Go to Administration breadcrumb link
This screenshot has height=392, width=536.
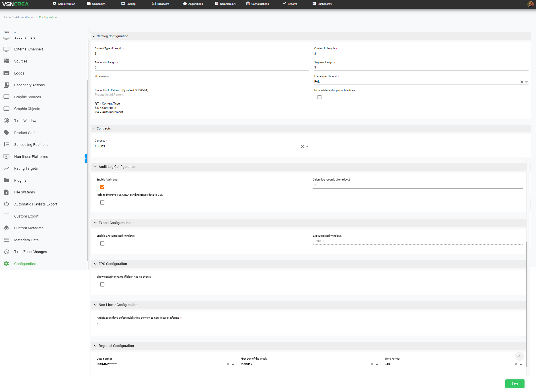[25, 17]
